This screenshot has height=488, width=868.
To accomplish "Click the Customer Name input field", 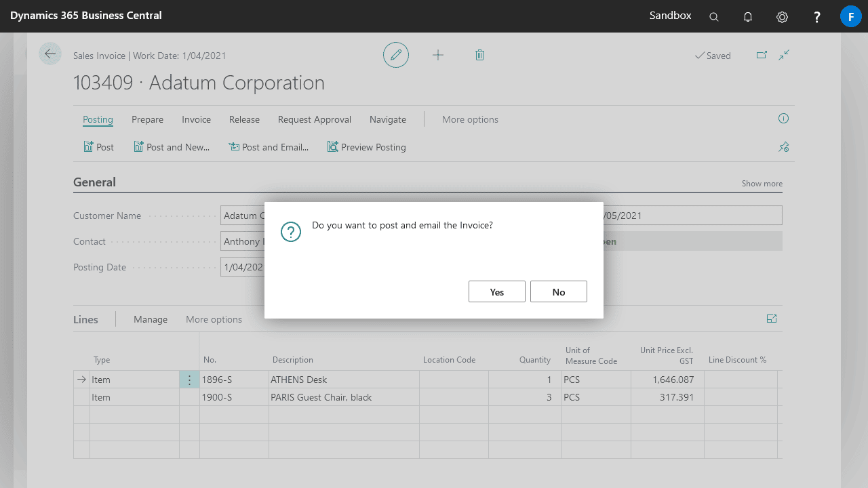I will pos(242,216).
